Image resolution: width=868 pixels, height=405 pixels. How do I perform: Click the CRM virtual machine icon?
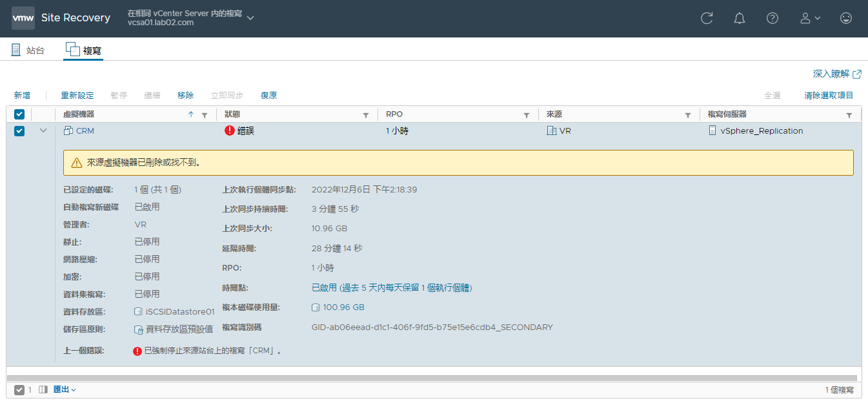pyautogui.click(x=68, y=130)
